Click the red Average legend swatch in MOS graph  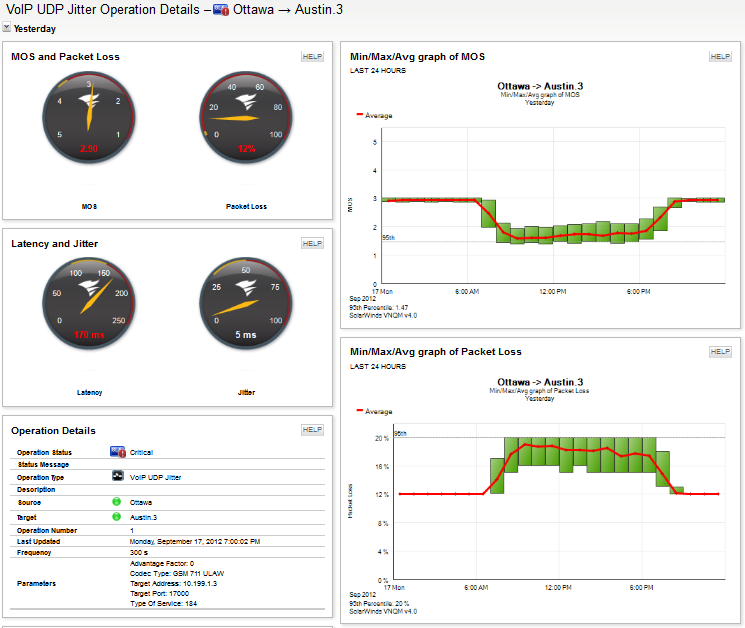pyautogui.click(x=360, y=114)
